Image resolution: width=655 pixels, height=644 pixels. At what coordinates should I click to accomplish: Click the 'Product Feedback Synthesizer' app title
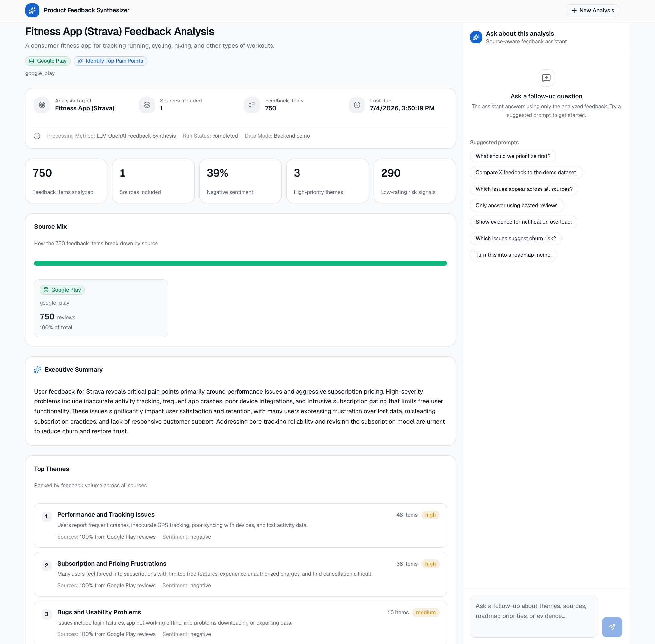pos(87,10)
